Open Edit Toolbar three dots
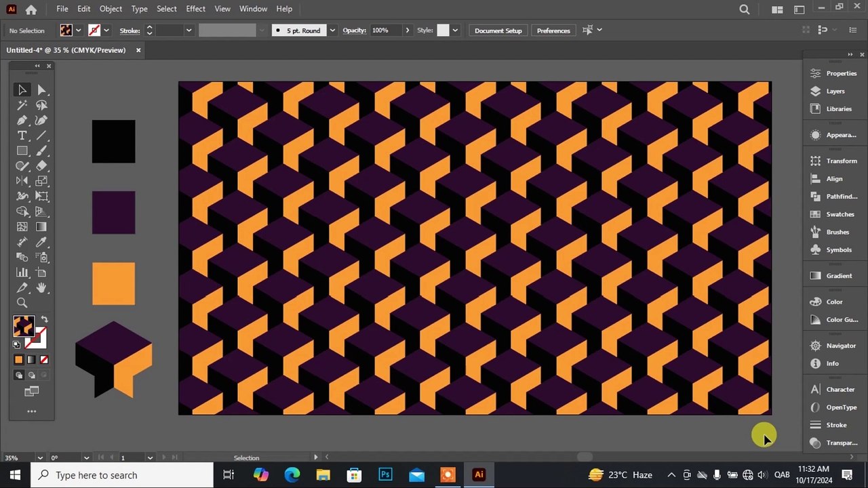The width and height of the screenshot is (868, 488). tap(31, 411)
